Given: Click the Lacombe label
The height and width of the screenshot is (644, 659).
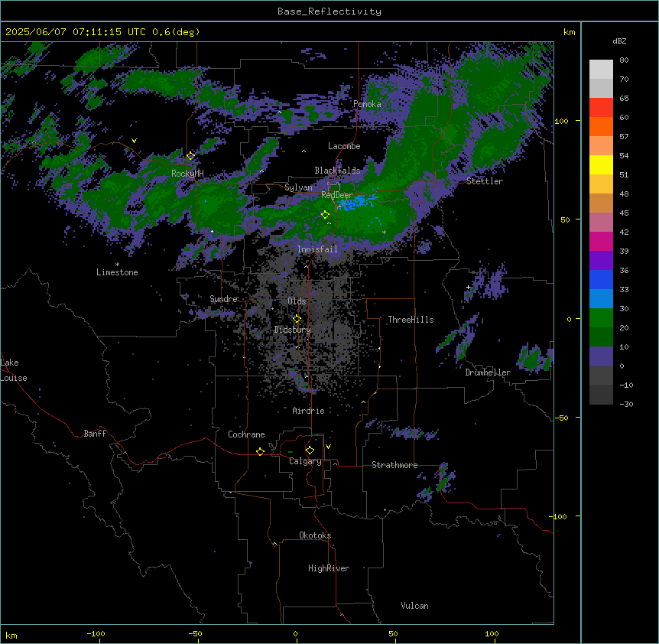Looking at the screenshot, I should click(344, 146).
